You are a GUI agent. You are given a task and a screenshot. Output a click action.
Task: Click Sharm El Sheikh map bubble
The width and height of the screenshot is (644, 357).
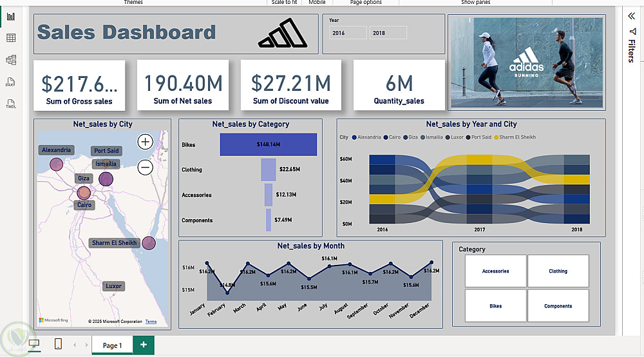pyautogui.click(x=149, y=243)
